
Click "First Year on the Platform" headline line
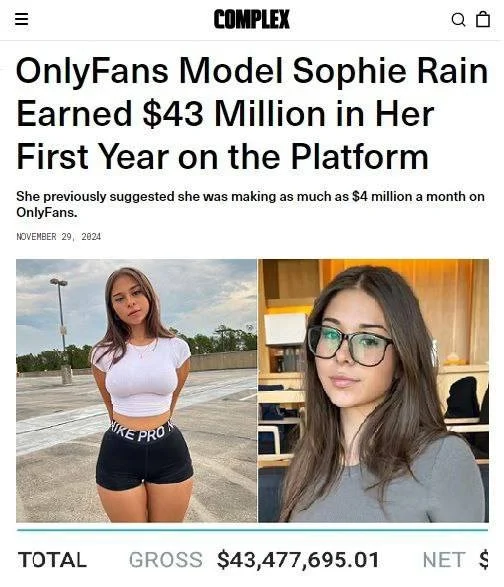pos(222,156)
